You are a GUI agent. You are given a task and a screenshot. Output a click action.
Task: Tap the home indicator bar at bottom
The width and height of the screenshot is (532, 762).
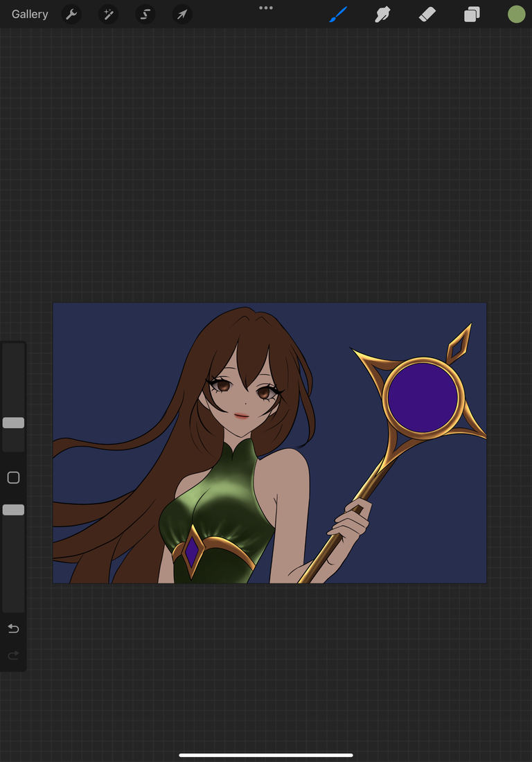tap(266, 755)
